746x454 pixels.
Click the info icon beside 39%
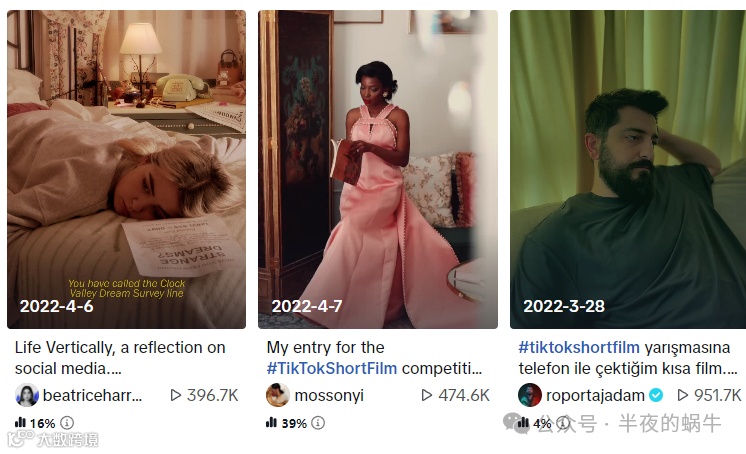tap(318, 423)
